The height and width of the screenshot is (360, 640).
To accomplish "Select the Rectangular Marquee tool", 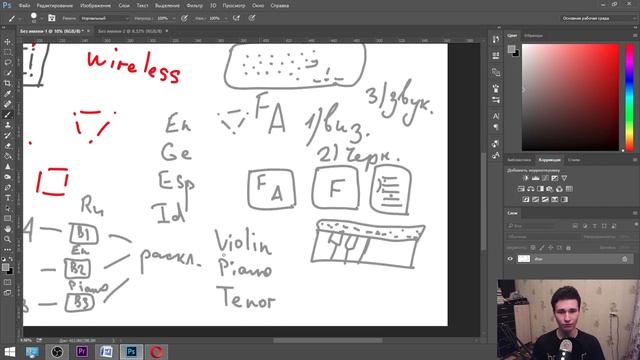I will click(7, 52).
